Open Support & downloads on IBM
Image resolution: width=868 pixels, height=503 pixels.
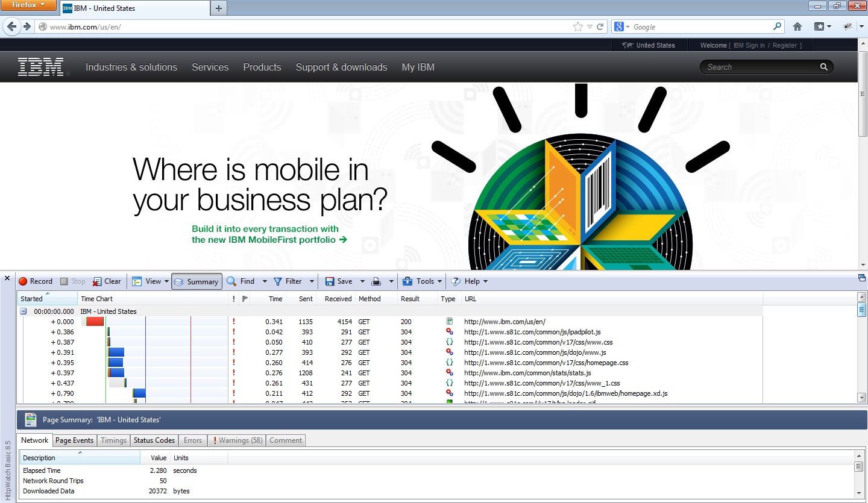(x=342, y=67)
